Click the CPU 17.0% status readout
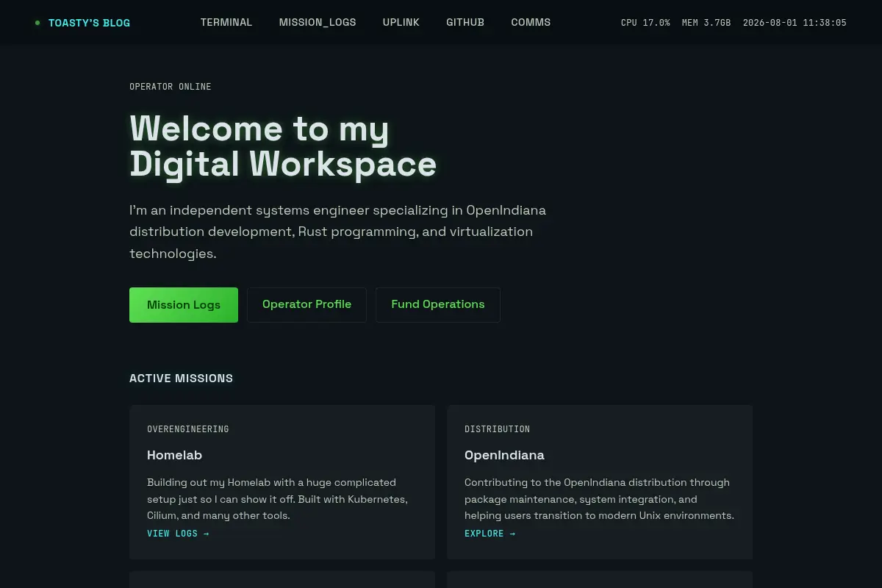Image resolution: width=882 pixels, height=588 pixels. [x=645, y=23]
